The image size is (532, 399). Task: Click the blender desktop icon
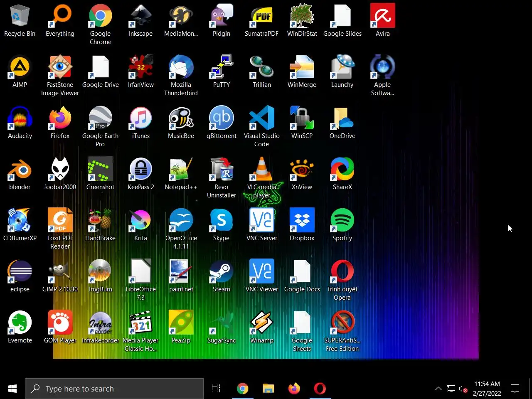(20, 170)
